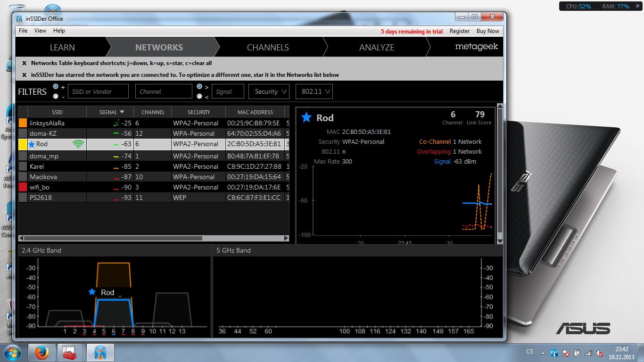Dismiss the starred network notice with its x

coord(24,75)
